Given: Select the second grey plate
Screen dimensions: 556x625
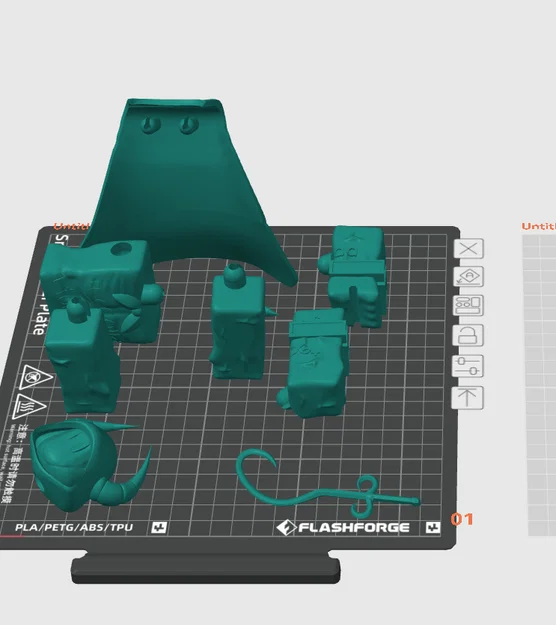Looking at the screenshot, I should tap(541, 385).
